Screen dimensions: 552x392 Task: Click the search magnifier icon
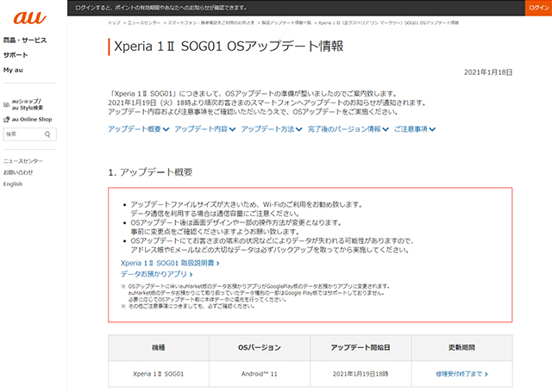(49, 134)
